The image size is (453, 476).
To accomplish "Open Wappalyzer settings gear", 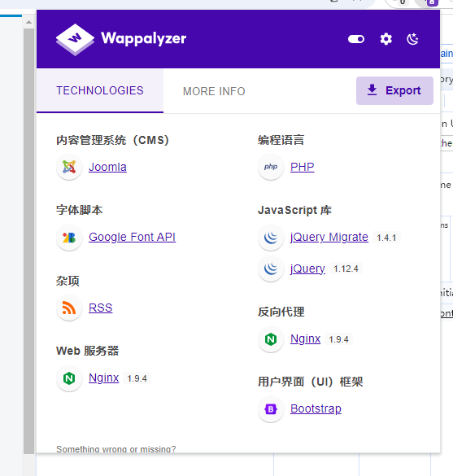I will (x=386, y=39).
